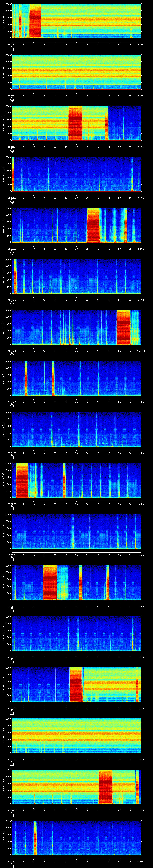This screenshot has width=153, height=868.
Task: Click the '56:00' end time label
Action: point(141,147)
